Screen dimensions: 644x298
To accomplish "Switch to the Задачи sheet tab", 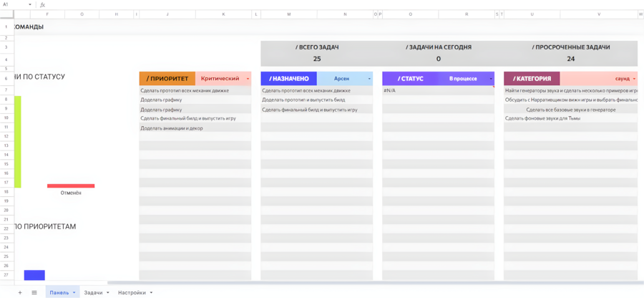I will coord(93,293).
